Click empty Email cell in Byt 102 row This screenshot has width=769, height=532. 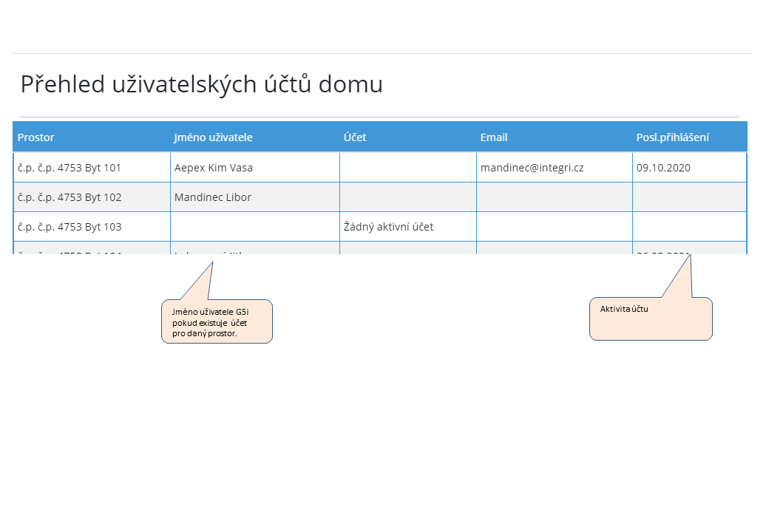pyautogui.click(x=554, y=197)
